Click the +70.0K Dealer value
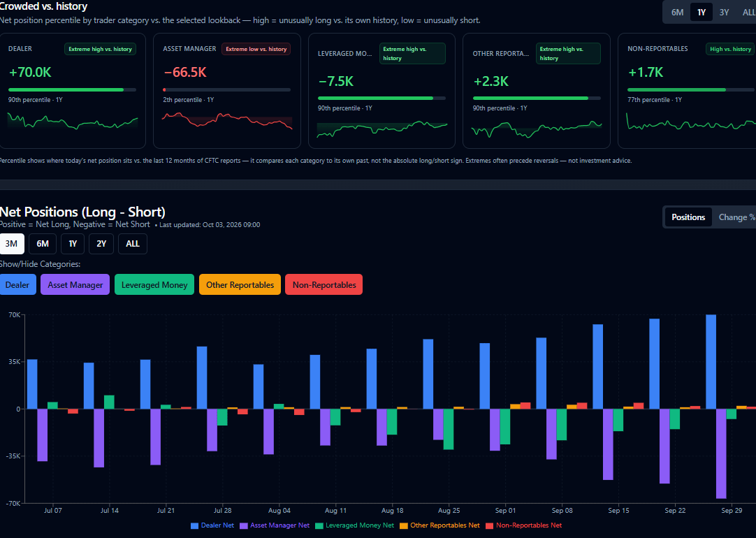The height and width of the screenshot is (538, 756). click(x=30, y=72)
